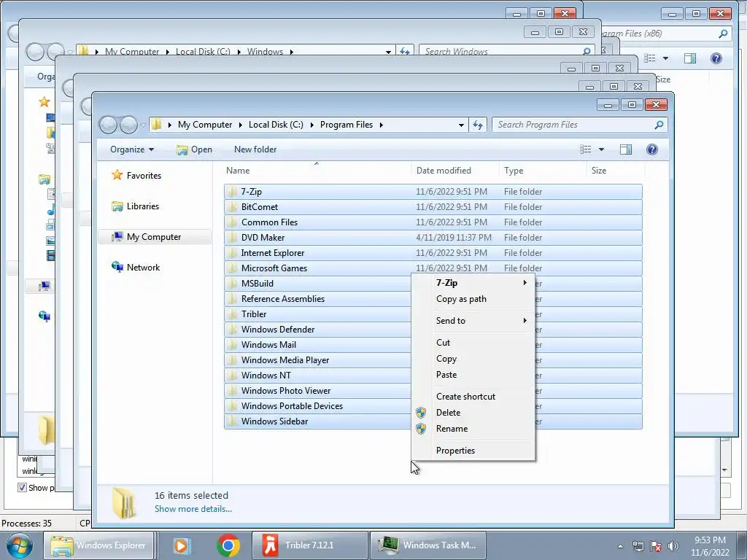Click the New folder toolbar button
The image size is (747, 560).
[255, 149]
